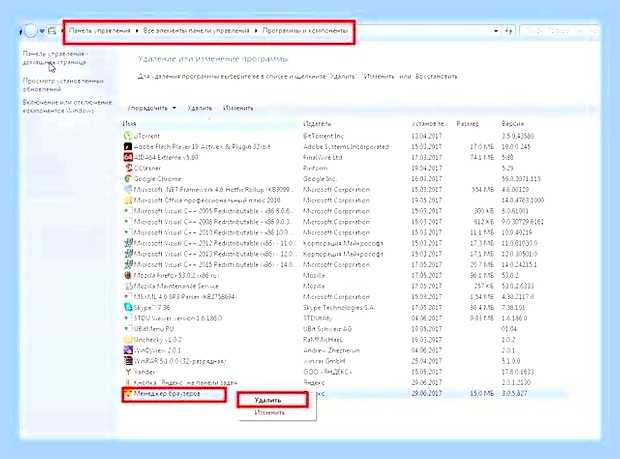Open Включение или отключение компонентов Windows
Screen dimensions: 620x459
pyautogui.click(x=67, y=106)
